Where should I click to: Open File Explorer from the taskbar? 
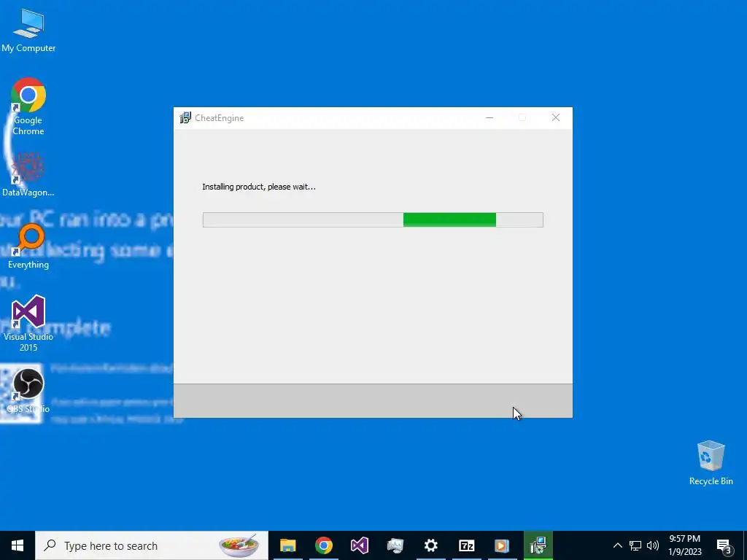pyautogui.click(x=287, y=545)
